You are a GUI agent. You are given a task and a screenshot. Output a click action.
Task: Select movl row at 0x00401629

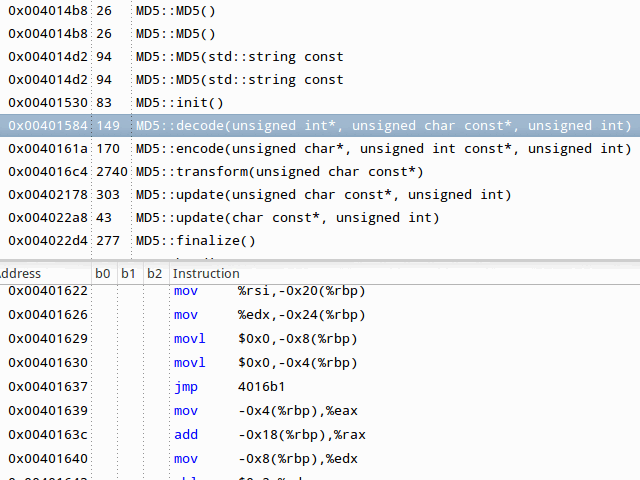(320, 339)
